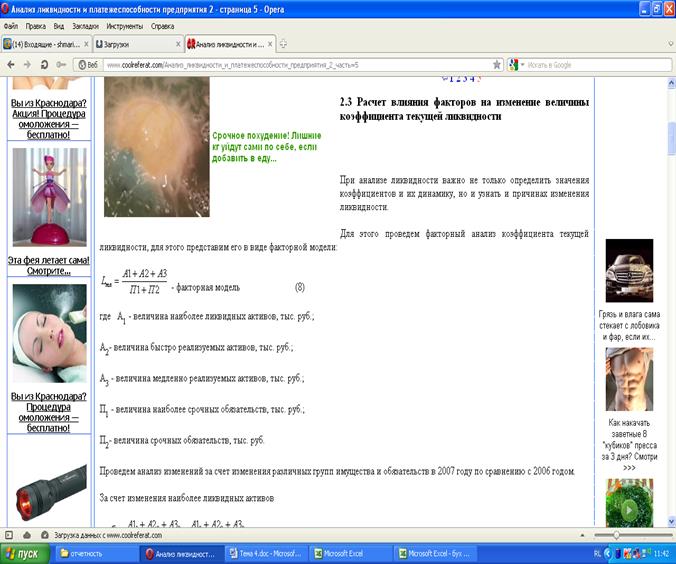Switch to the Microsoft Excel taskbar window
This screenshot has width=676, height=564.
pyautogui.click(x=351, y=554)
